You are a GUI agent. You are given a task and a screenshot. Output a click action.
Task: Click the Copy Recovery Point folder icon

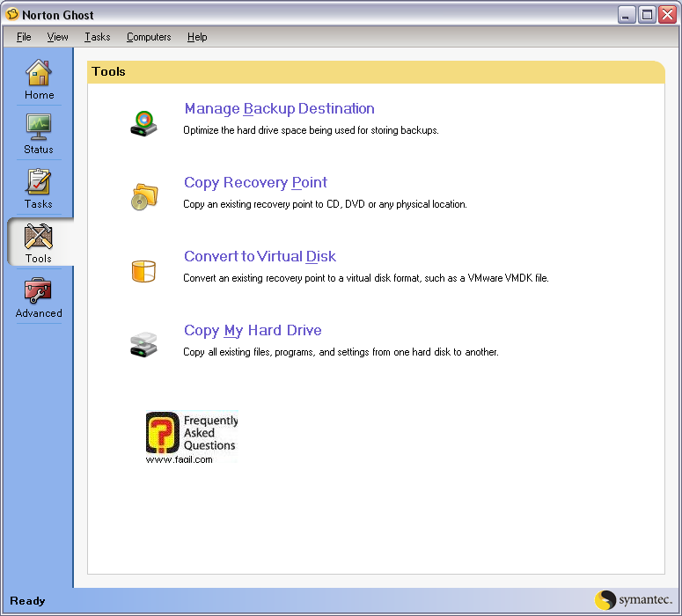coord(143,196)
